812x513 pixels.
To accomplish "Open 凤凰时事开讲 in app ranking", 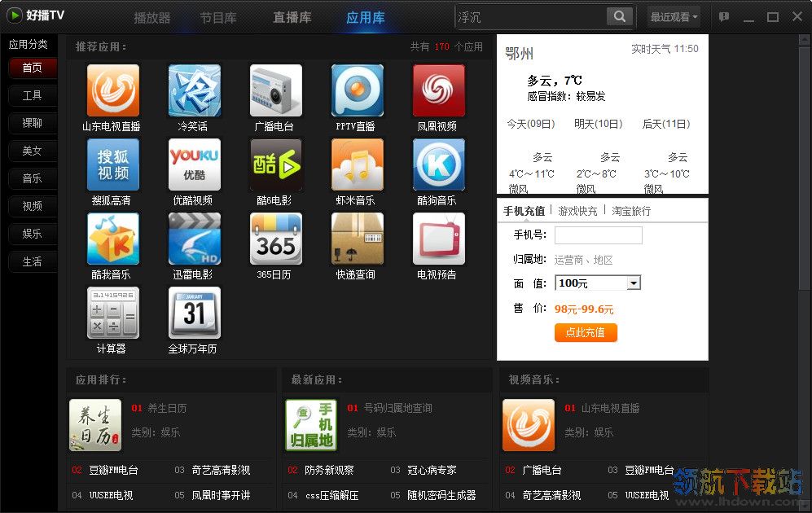I will 221,495.
